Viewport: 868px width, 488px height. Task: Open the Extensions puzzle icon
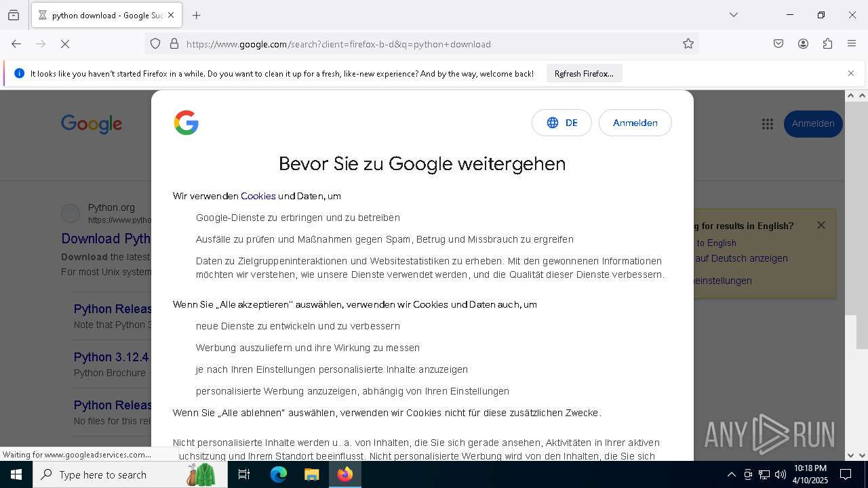point(827,44)
